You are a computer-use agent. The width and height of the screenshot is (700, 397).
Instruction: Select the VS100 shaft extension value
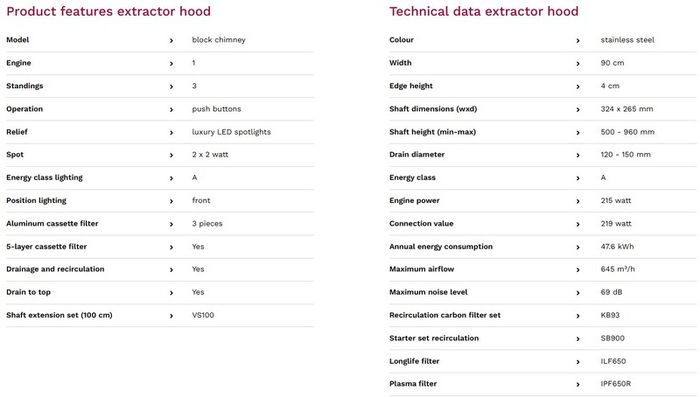click(x=203, y=315)
